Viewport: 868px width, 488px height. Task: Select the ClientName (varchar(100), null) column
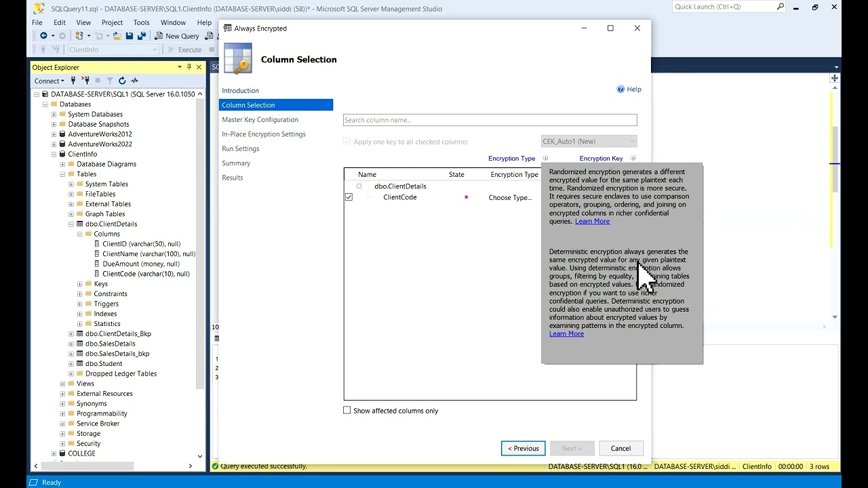pos(149,253)
